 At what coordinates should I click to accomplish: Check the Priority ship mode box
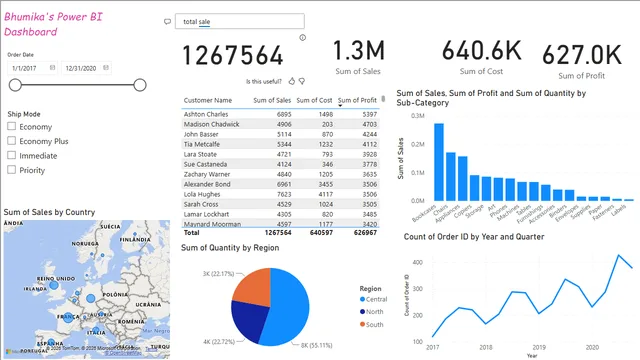(x=11, y=170)
